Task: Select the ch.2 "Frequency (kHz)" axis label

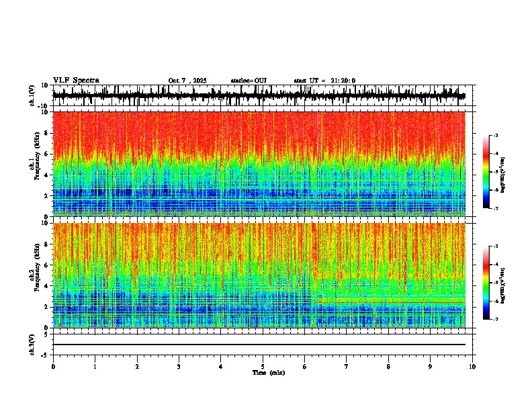Action: pos(38,267)
